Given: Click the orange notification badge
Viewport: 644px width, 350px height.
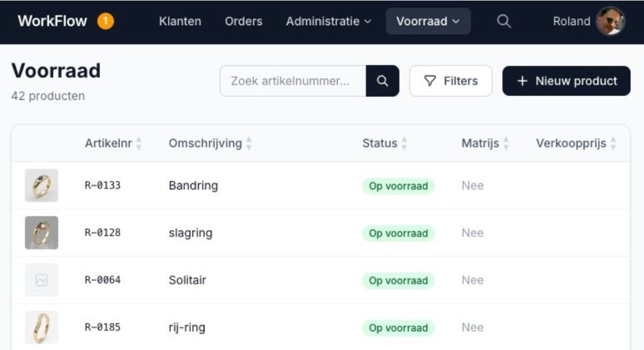Looking at the screenshot, I should click(x=106, y=21).
